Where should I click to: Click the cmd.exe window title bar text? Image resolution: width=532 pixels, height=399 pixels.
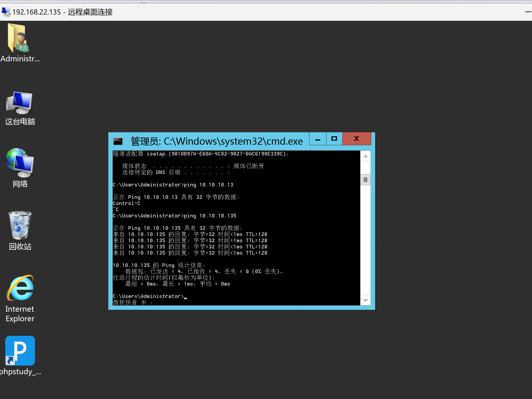click(x=217, y=141)
